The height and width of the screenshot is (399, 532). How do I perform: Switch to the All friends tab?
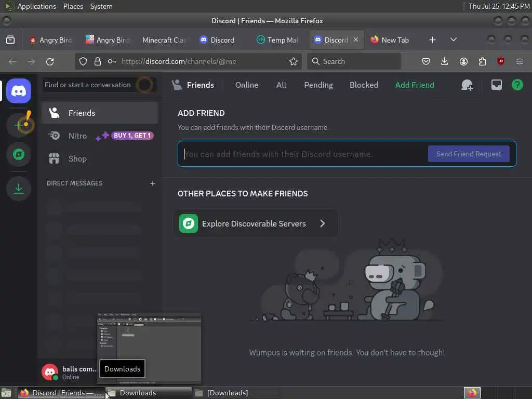[281, 85]
